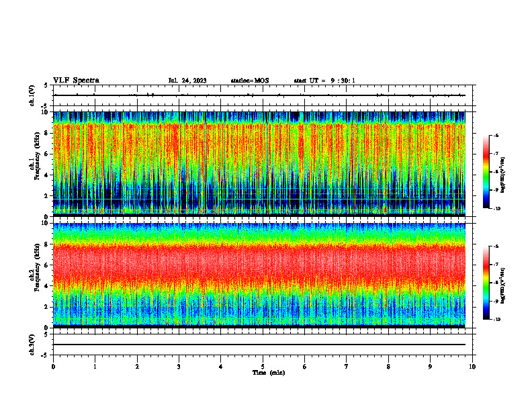Click the '-6' label on ch.1 color bar
This screenshot has height=411, width=532.
[x=496, y=135]
